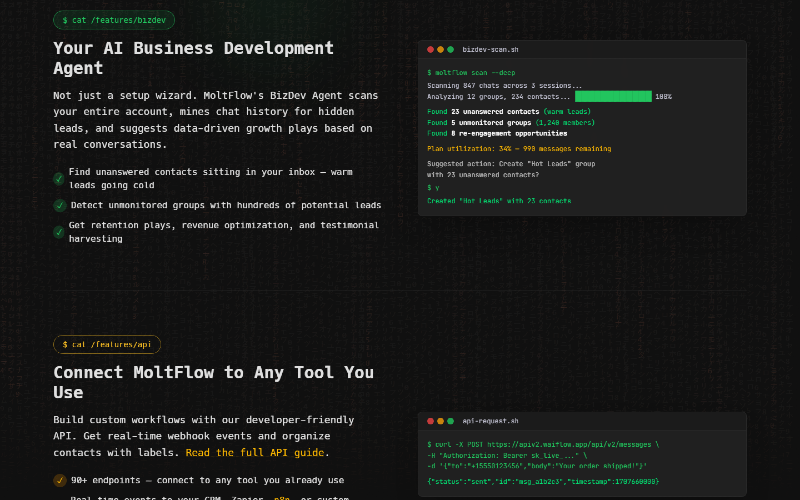The image size is (800, 500).
Task: Click the red dot on api-request.sh terminal
Action: click(430, 421)
